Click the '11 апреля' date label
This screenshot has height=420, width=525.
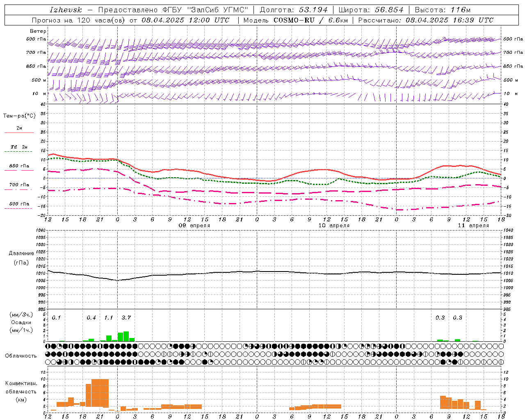[473, 226]
